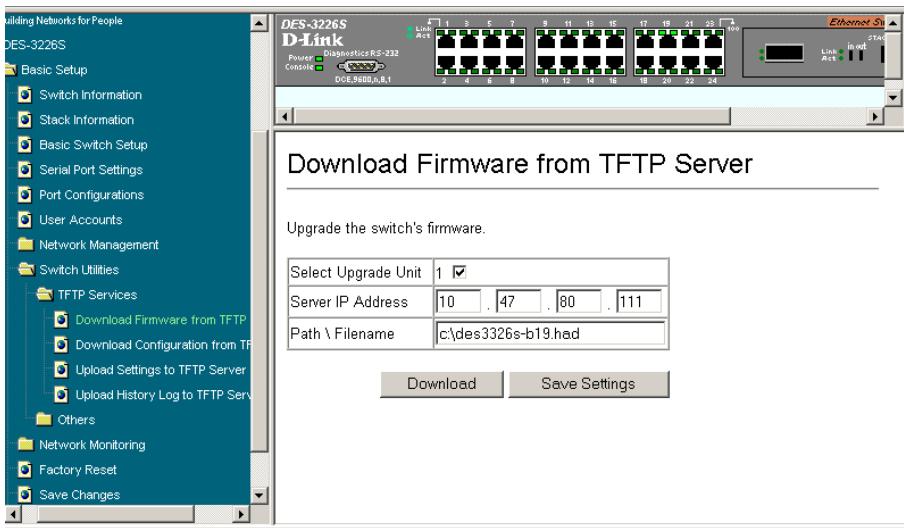Click first octet field of Server IP
Screen dimensions: 904x528
pos(458,301)
